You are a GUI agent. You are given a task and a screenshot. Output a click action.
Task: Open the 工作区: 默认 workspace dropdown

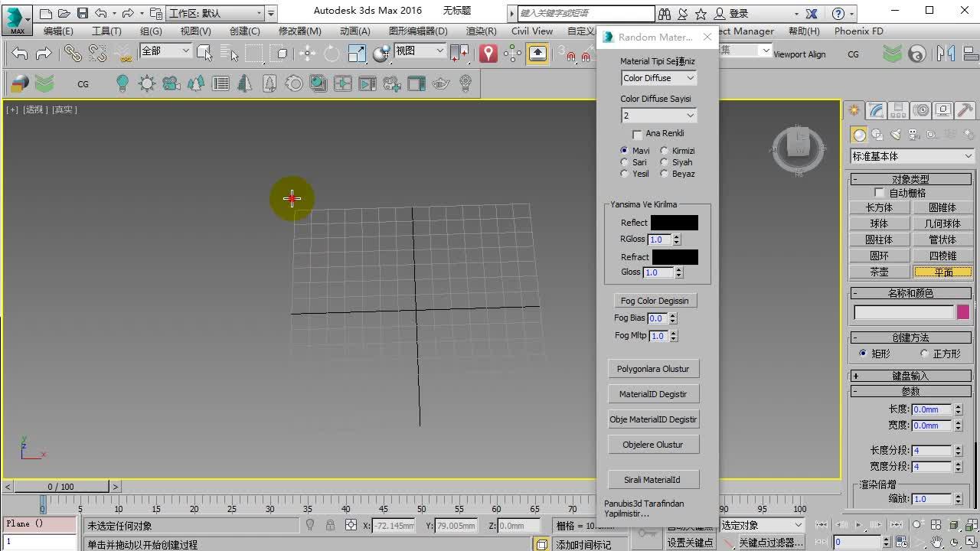pyautogui.click(x=215, y=13)
